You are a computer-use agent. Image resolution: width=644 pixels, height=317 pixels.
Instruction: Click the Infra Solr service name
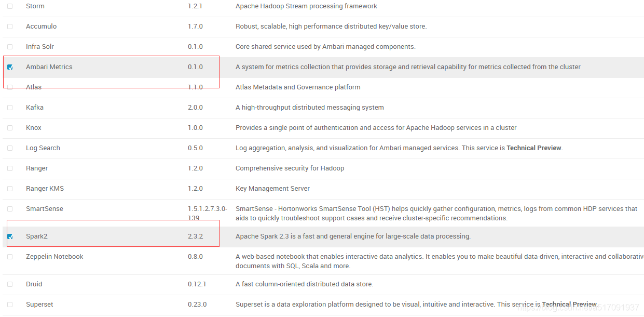40,47
